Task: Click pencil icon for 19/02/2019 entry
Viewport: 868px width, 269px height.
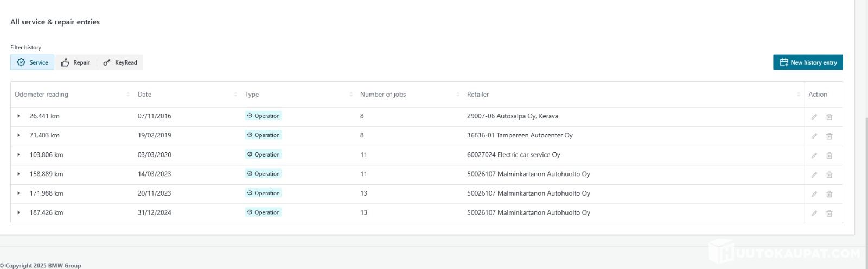Action: tap(814, 136)
